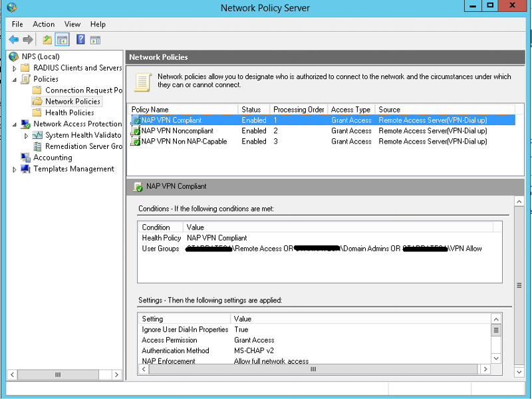
Task: Click the Up one level folder icon
Action: 47,40
